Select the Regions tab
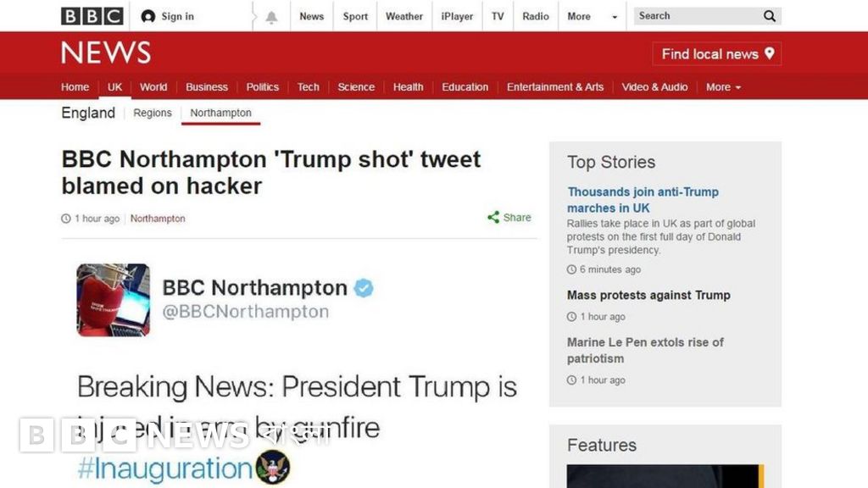The width and height of the screenshot is (868, 488). [x=152, y=112]
